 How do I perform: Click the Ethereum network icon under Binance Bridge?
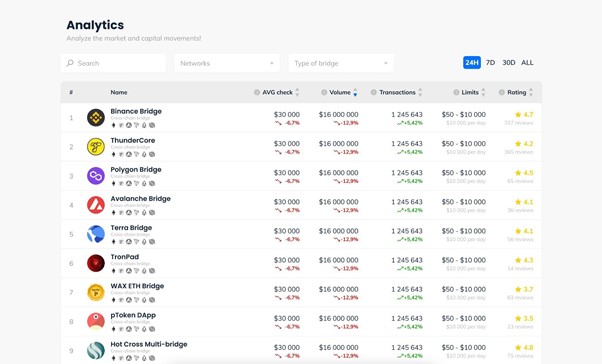[113, 125]
